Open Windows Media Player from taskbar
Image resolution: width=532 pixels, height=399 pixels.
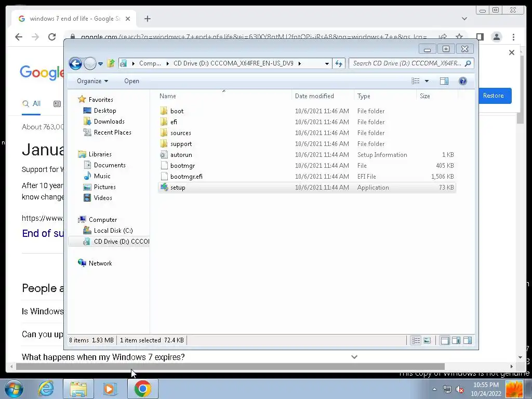[x=110, y=389]
